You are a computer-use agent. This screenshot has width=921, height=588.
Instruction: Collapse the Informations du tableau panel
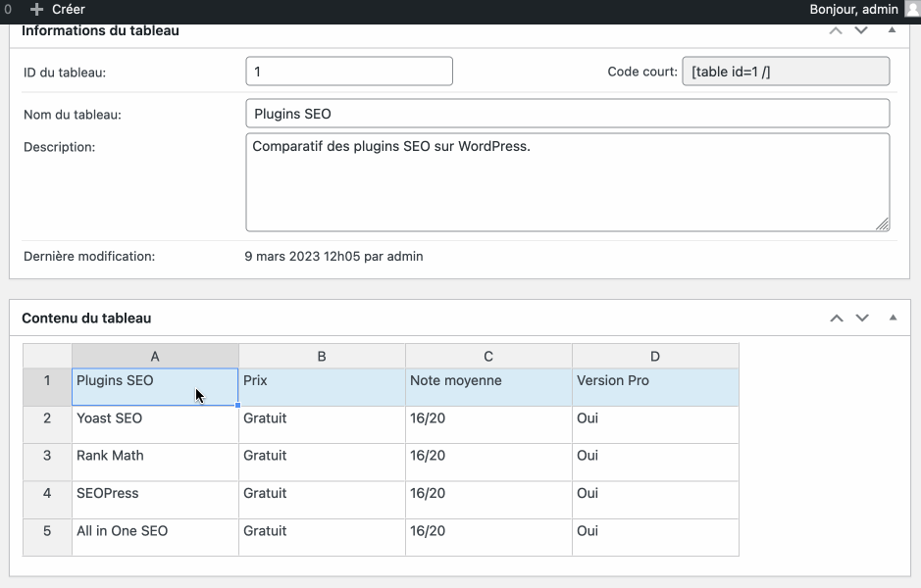[x=893, y=30]
